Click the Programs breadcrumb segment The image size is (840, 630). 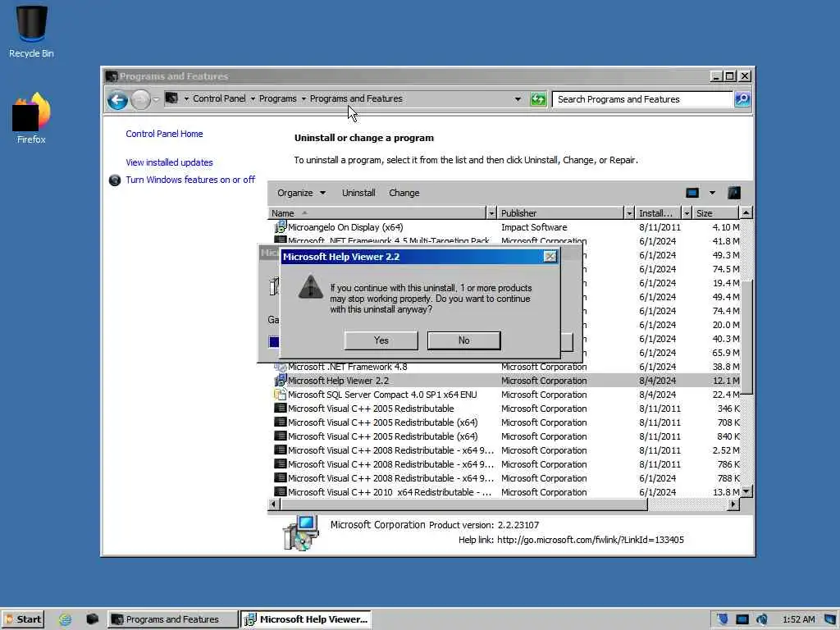277,99
